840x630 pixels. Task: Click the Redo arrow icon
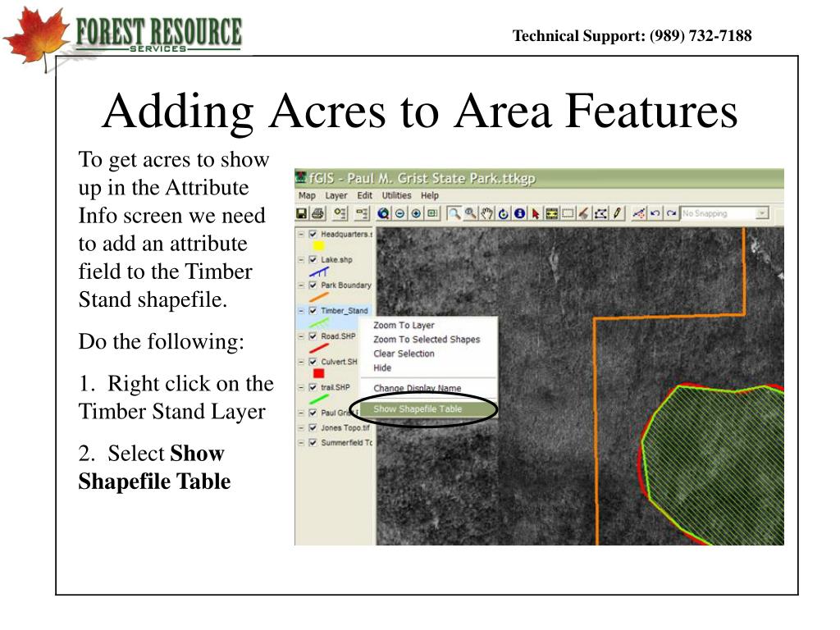pos(671,214)
